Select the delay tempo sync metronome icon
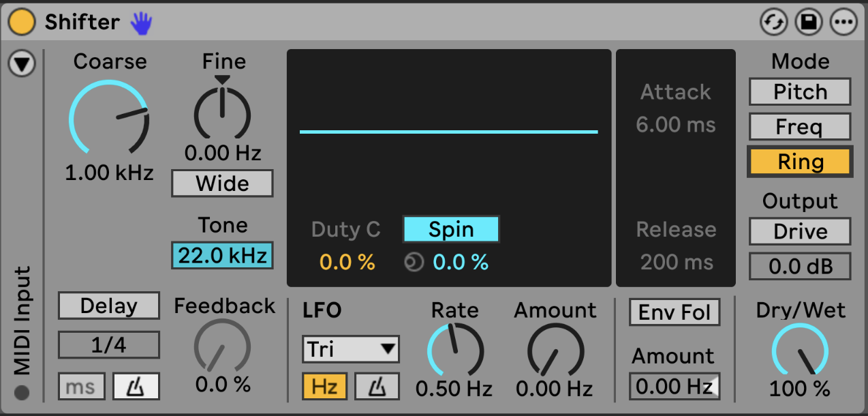The height and width of the screenshot is (416, 868). [136, 387]
